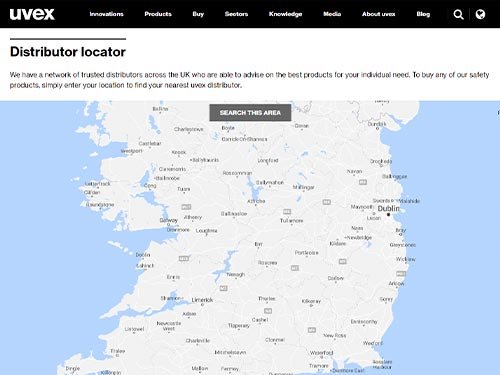This screenshot has height=375, width=500.
Task: Click the Carrick-On-Shannon label on the map
Action: (244, 139)
